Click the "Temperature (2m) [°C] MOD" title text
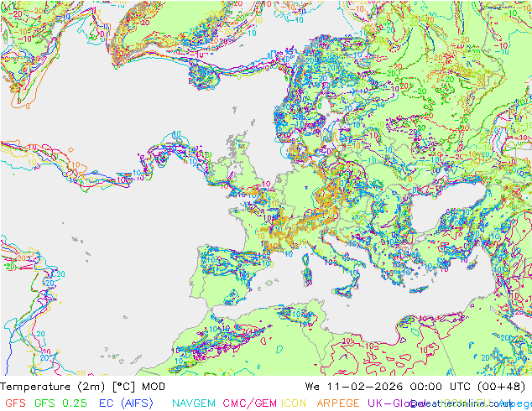532x411 pixels. (x=83, y=387)
